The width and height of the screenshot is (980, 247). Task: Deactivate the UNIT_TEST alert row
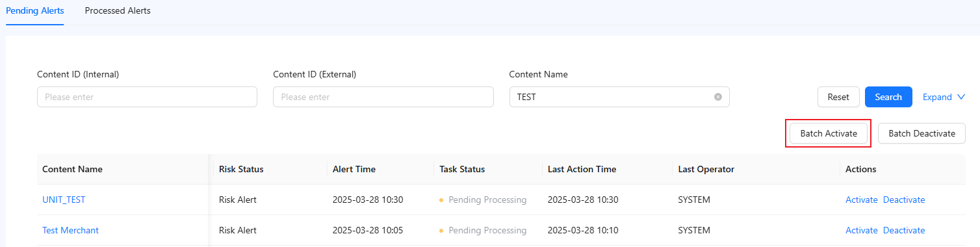coord(903,200)
